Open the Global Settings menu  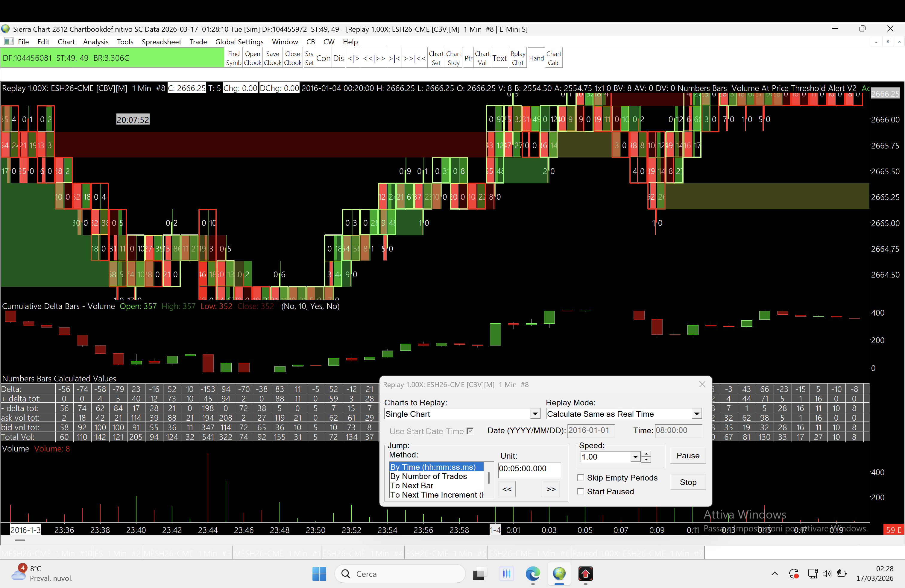pyautogui.click(x=239, y=42)
